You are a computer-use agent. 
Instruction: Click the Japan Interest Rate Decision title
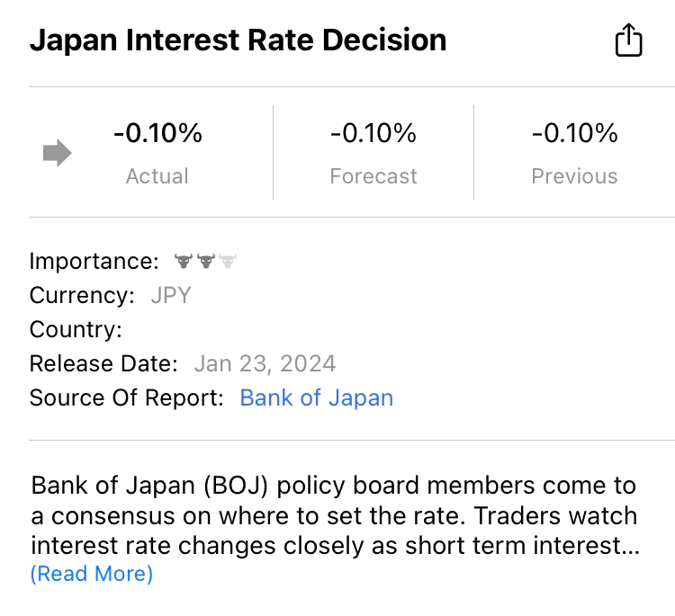coord(238,40)
